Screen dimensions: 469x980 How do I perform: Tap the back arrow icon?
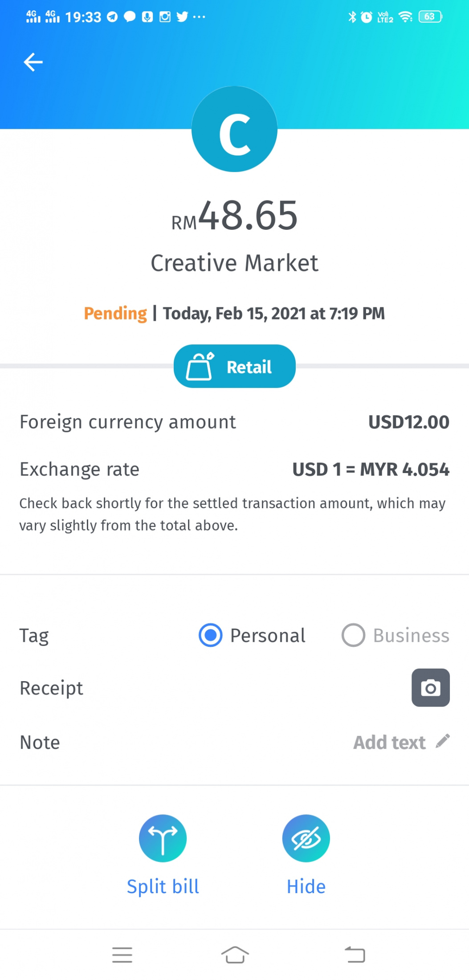[x=33, y=62]
